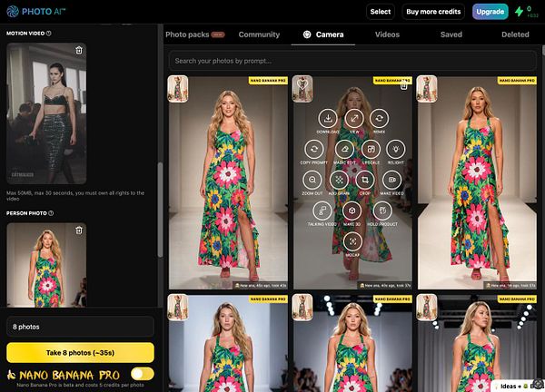Select the Relight lightbulb icon
545x392 pixels.
point(395,150)
